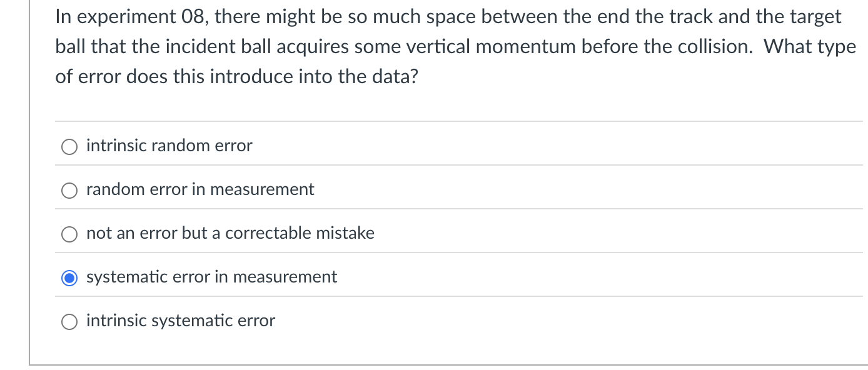Click the intrinsic random error label text
The width and height of the screenshot is (868, 370).
[169, 145]
